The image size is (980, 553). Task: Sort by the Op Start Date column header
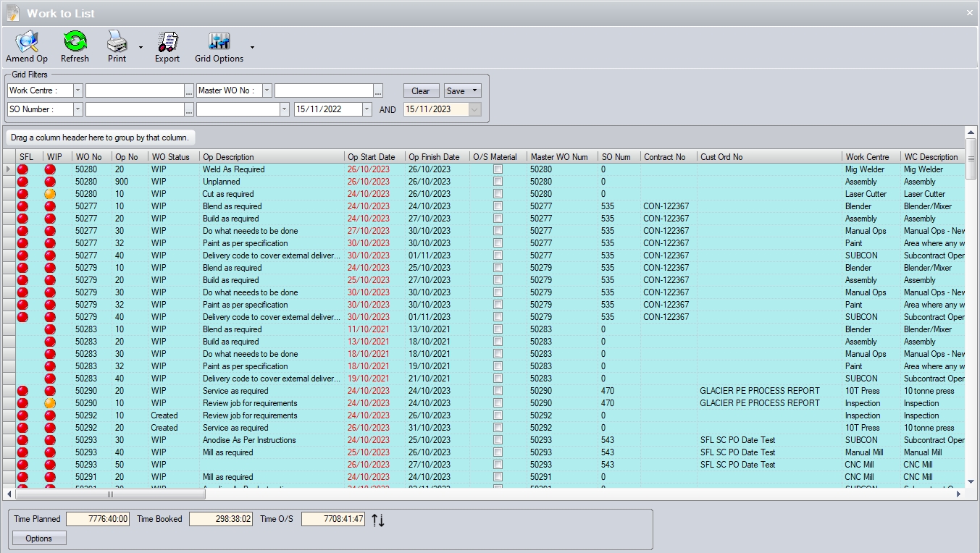[372, 157]
